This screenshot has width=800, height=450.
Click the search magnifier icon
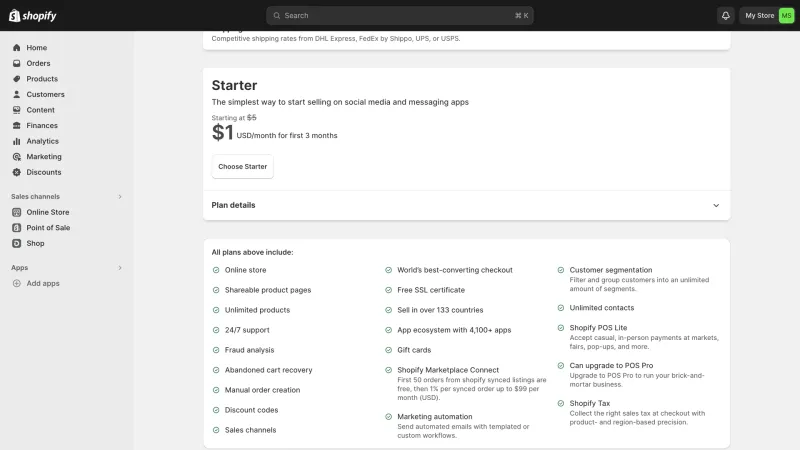pyautogui.click(x=277, y=15)
